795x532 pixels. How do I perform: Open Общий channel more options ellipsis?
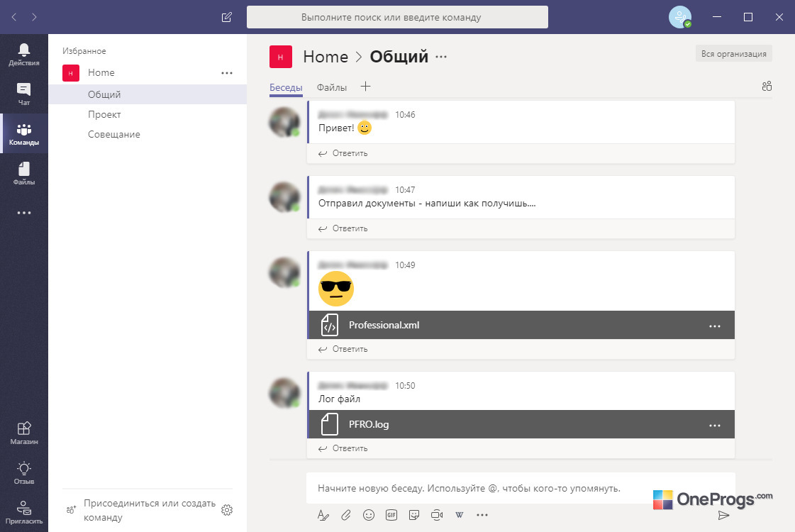coord(441,57)
